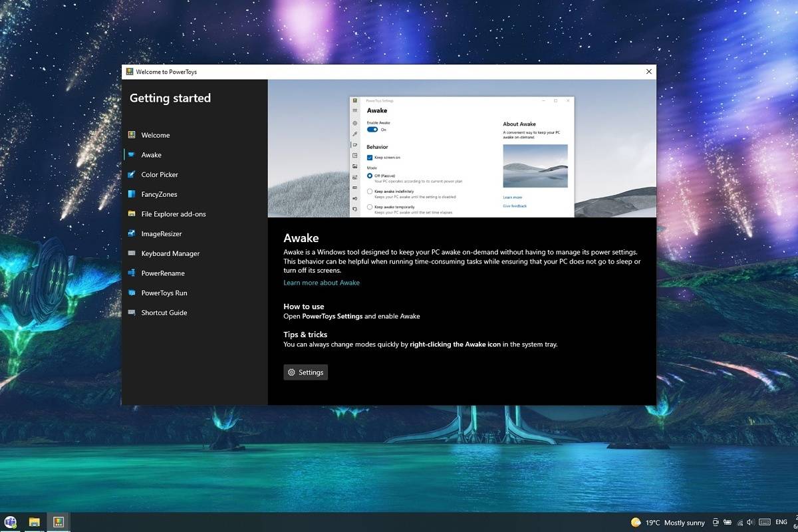Open the Start menu
The image size is (798, 532).
pos(10,522)
